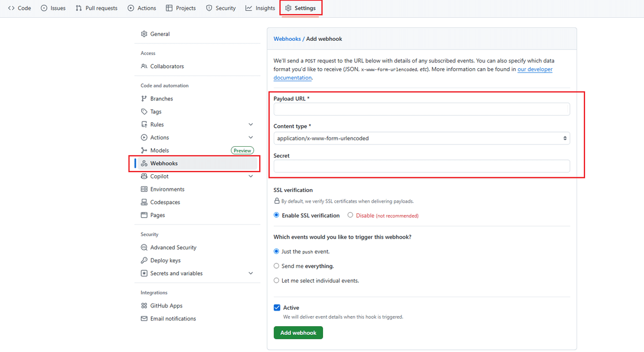The width and height of the screenshot is (644, 352).
Task: Click the Deploy keys icon
Action: pos(144,260)
